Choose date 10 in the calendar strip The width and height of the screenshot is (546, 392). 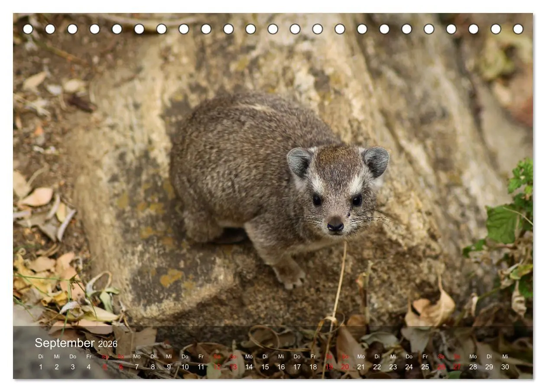click(185, 367)
